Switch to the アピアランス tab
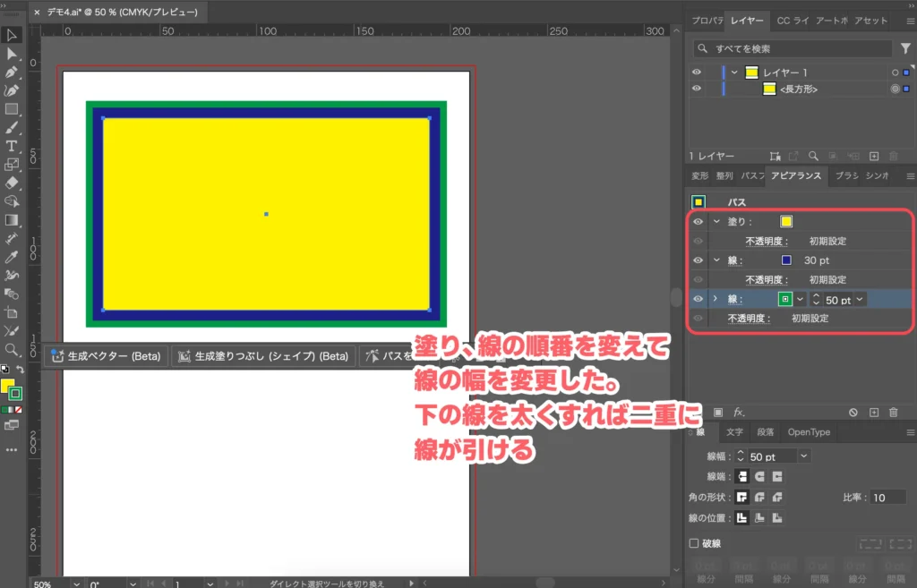 pos(795,176)
